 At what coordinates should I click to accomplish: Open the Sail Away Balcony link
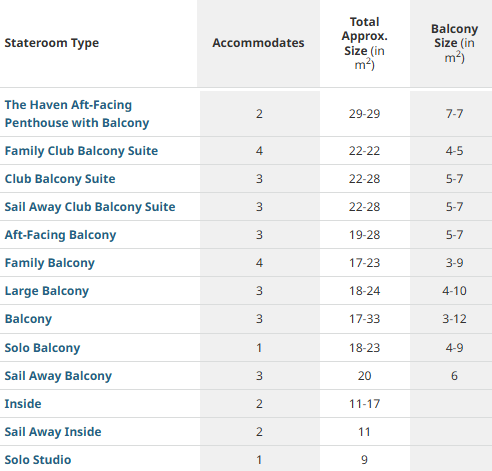point(58,376)
